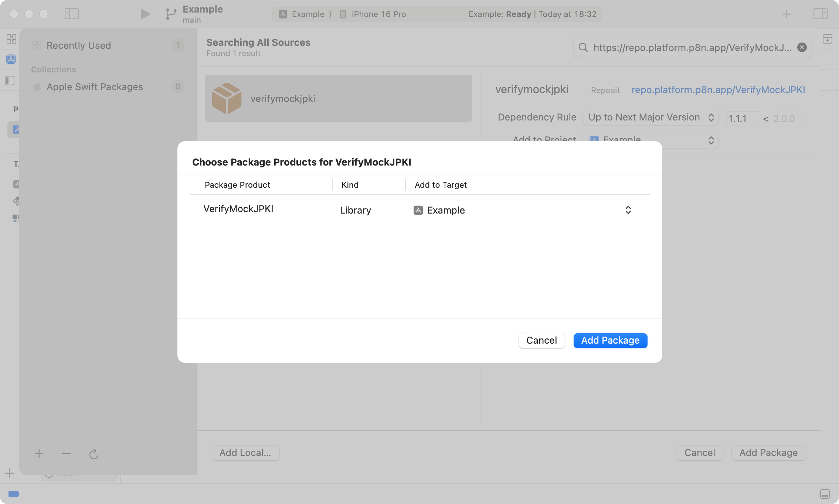
Task: Click the Add Local... button
Action: [245, 453]
